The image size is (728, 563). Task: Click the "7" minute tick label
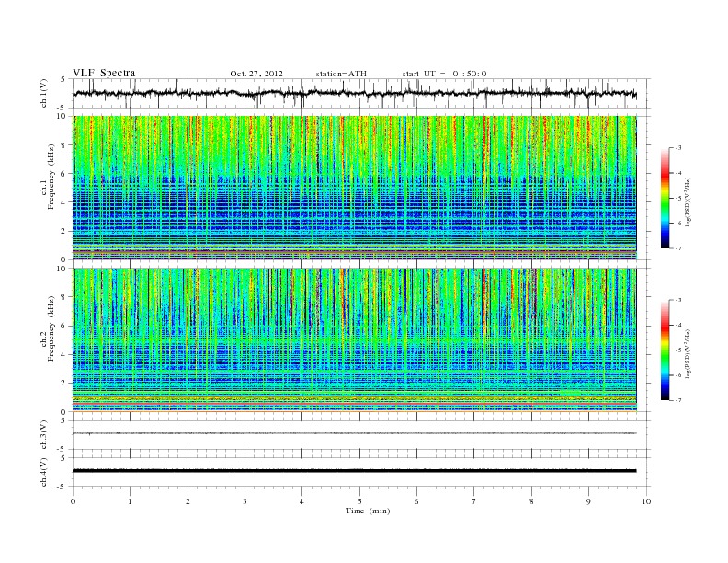point(474,501)
